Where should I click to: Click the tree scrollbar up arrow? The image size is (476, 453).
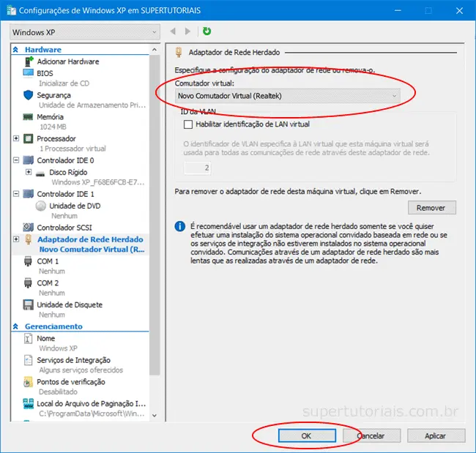(155, 50)
